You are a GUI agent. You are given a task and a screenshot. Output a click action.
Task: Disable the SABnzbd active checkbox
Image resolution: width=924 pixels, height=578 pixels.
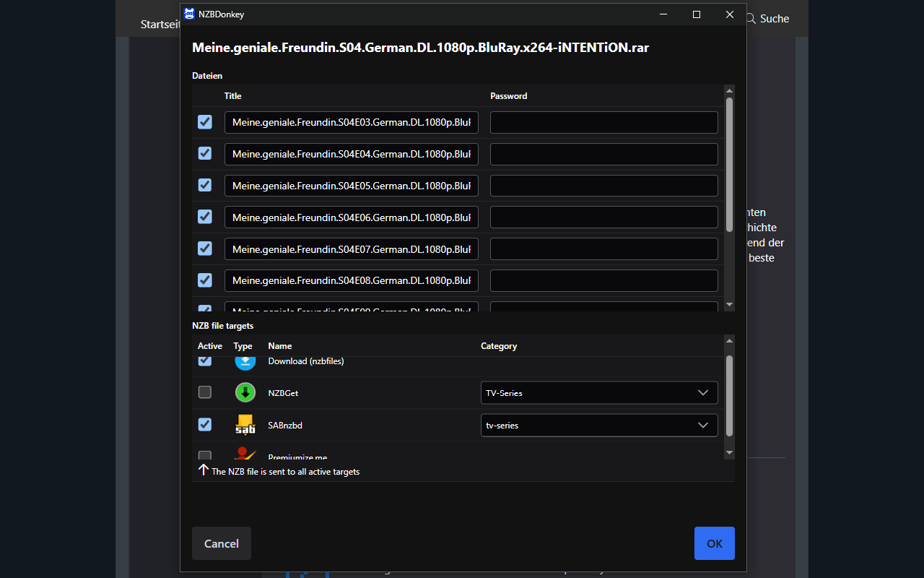pos(204,424)
